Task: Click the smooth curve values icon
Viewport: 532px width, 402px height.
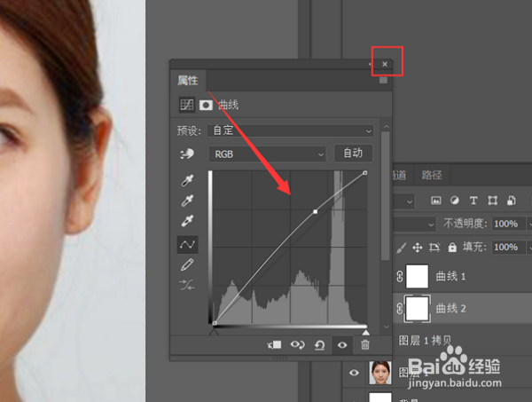Action: pos(187,285)
